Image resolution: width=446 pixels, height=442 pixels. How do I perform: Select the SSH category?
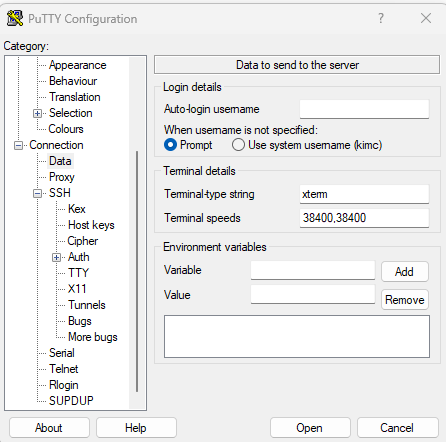click(x=60, y=193)
